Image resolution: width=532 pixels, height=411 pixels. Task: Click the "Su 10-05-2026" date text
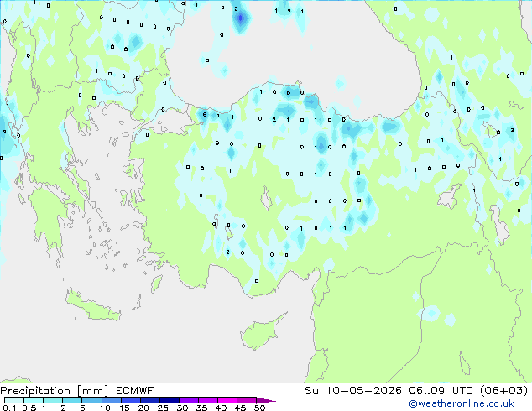(x=353, y=391)
